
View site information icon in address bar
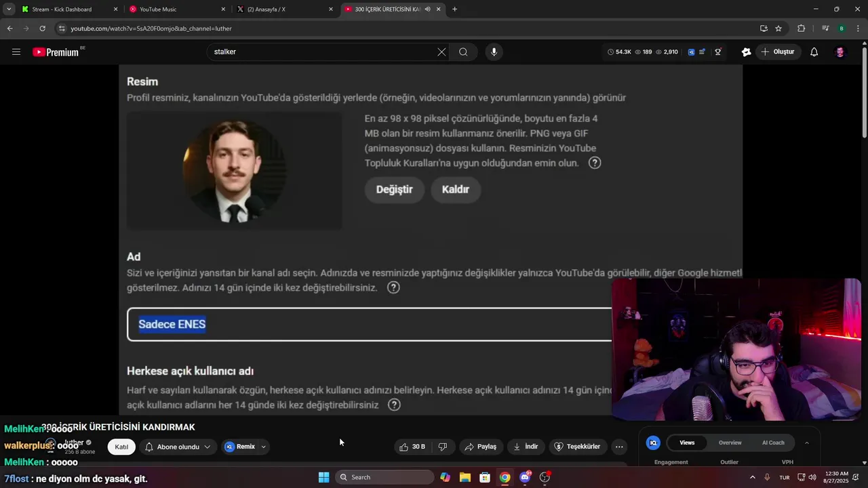coord(62,28)
